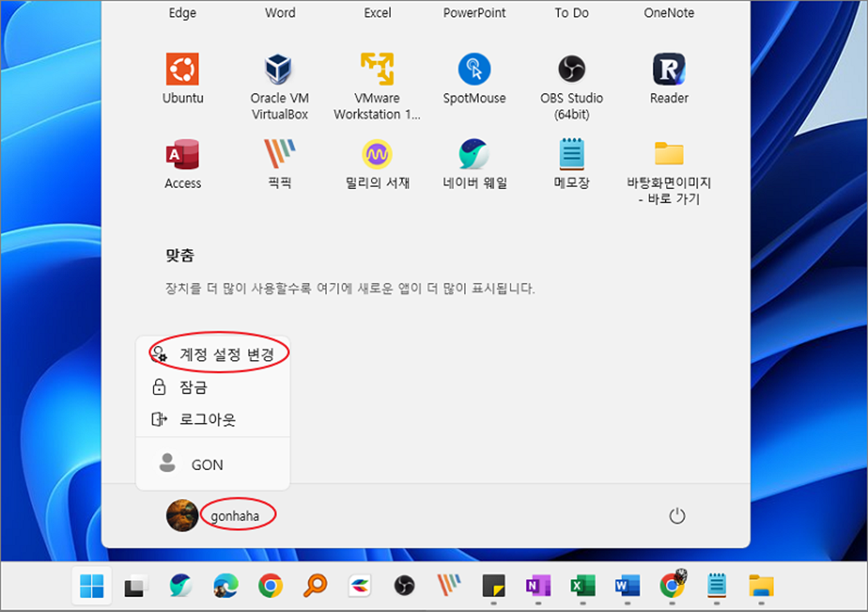Choose 잠금 to lock the PC

tap(212, 387)
